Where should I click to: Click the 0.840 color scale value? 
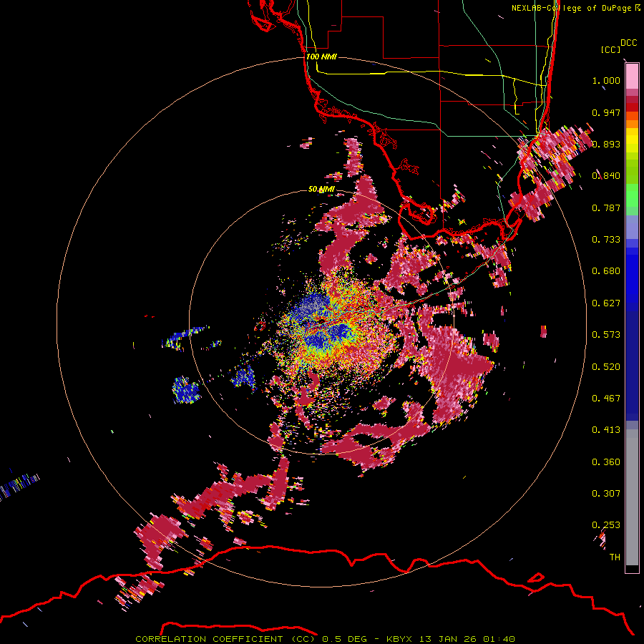point(606,176)
